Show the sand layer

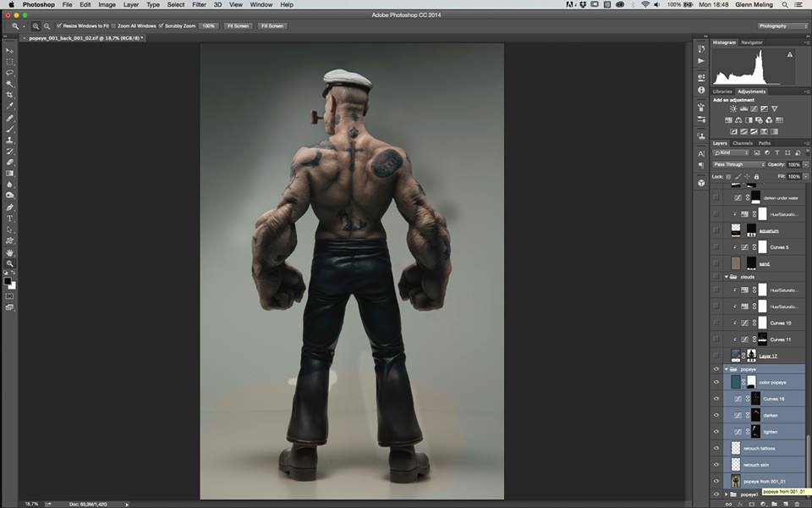pyautogui.click(x=716, y=263)
